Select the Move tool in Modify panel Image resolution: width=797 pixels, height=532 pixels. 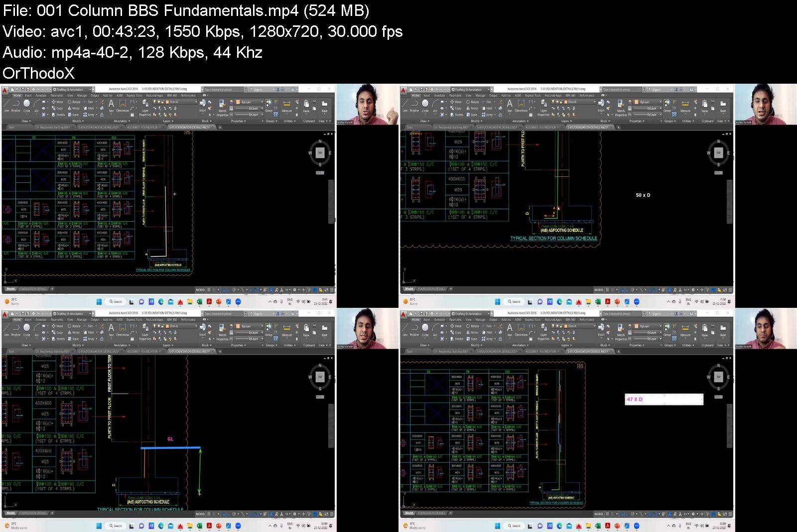58,103
